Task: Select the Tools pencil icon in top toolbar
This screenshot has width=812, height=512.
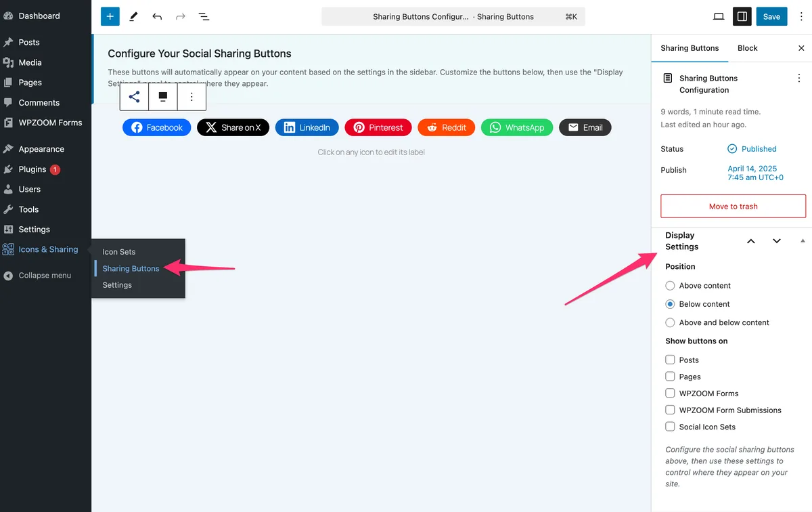Action: [133, 16]
